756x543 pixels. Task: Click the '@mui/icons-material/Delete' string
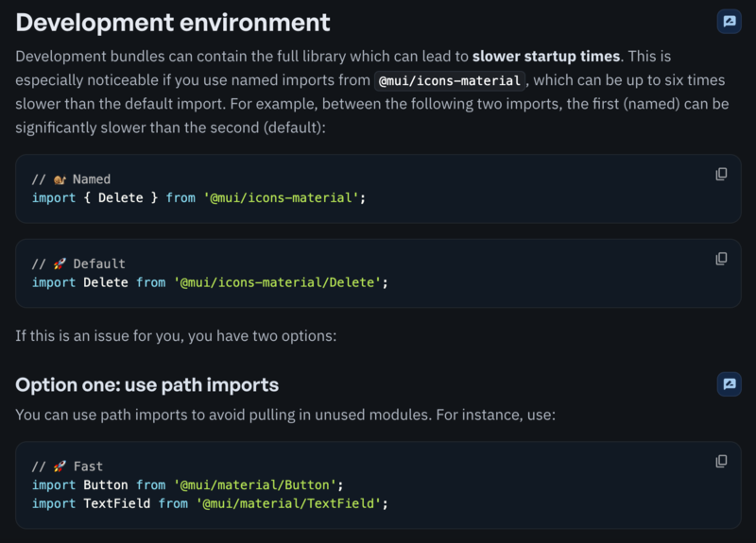click(282, 282)
